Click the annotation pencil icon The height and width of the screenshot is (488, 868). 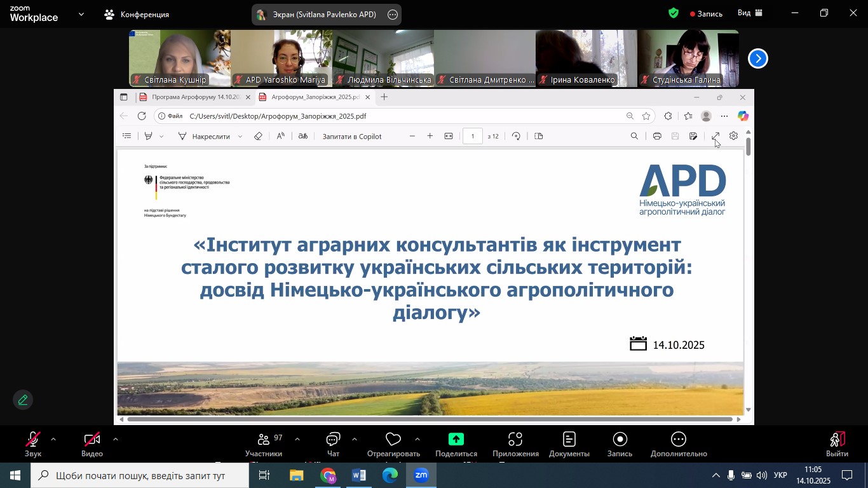click(23, 400)
